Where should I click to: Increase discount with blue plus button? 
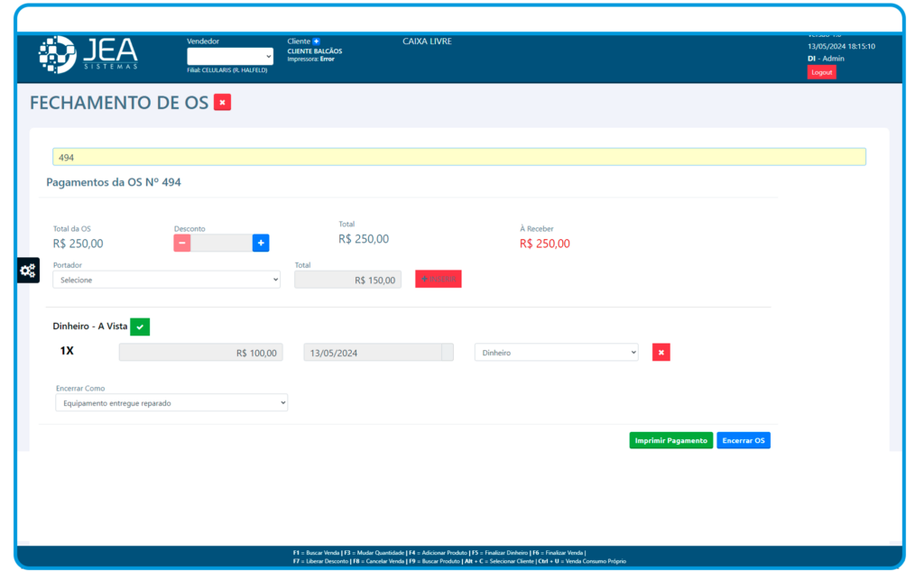[x=261, y=243]
